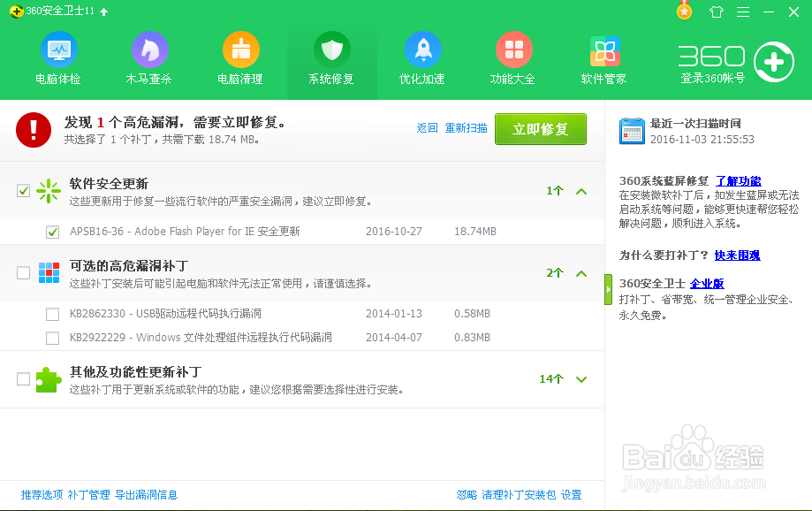Image resolution: width=812 pixels, height=511 pixels.
Task: Expand the 其他及功能性更新补丁 section chevron
Action: point(581,379)
